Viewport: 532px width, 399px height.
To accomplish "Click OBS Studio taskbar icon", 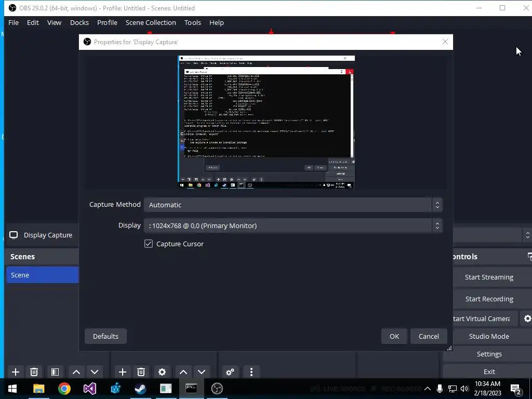I will (217, 389).
